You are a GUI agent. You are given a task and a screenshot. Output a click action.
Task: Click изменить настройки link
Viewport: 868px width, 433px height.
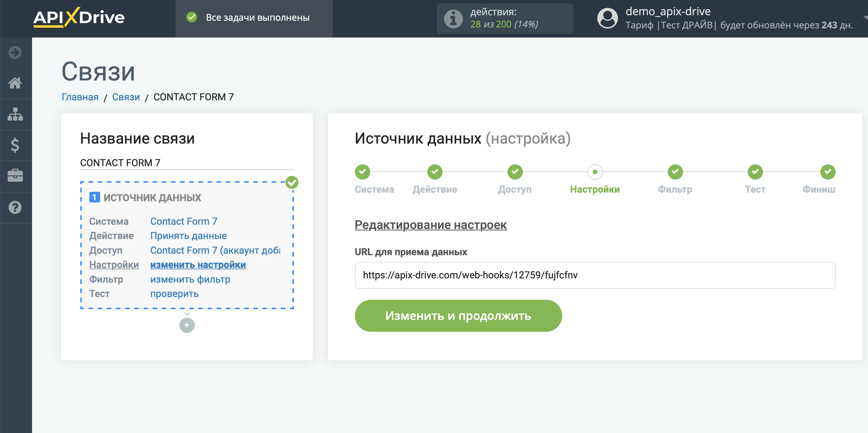pyautogui.click(x=198, y=265)
